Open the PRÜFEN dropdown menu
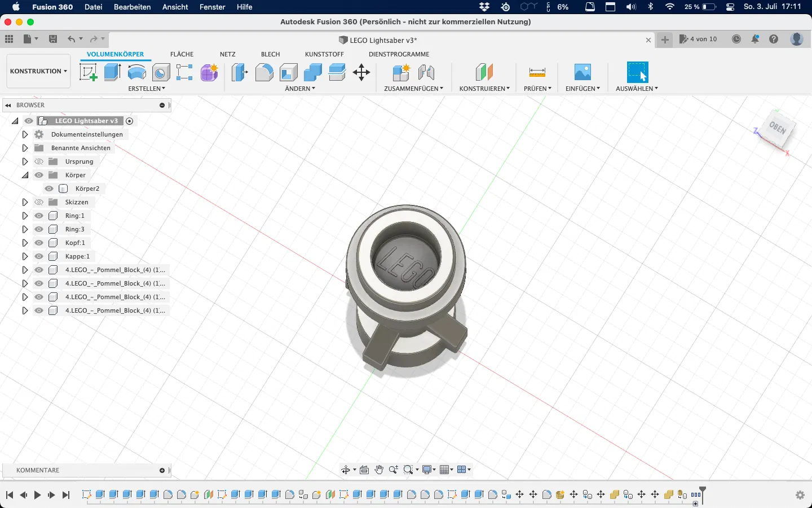The image size is (812, 508). pyautogui.click(x=537, y=89)
